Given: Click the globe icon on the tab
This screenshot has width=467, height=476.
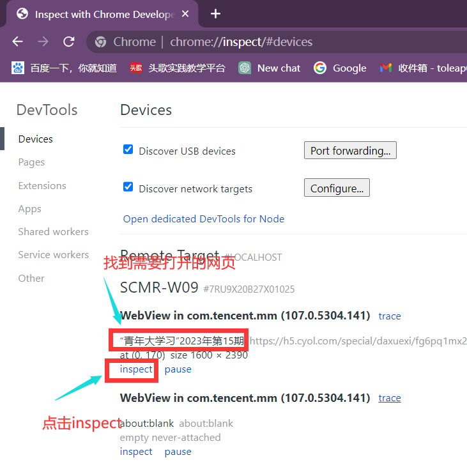Looking at the screenshot, I should coord(22,13).
